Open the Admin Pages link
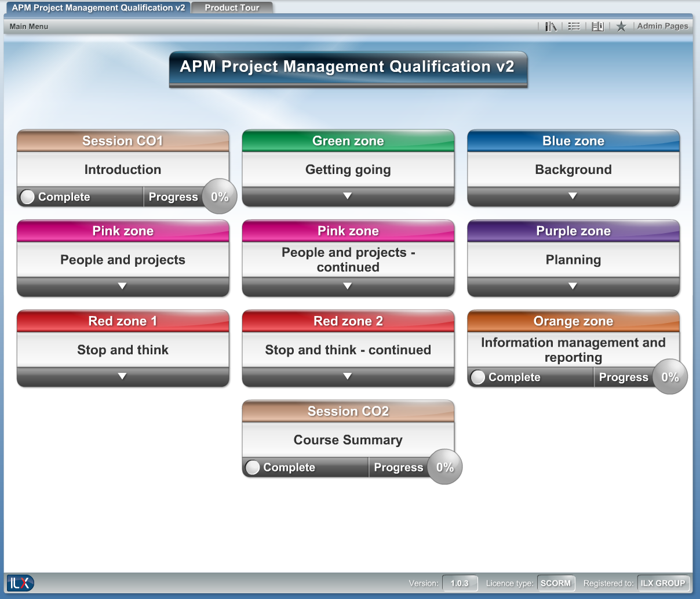This screenshot has width=700, height=599. pos(662,26)
